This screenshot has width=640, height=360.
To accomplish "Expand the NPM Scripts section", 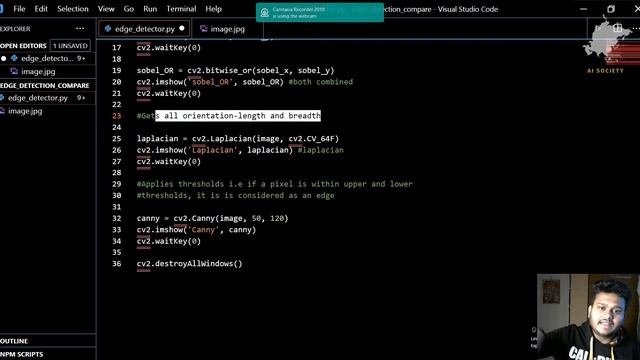I will (22, 354).
